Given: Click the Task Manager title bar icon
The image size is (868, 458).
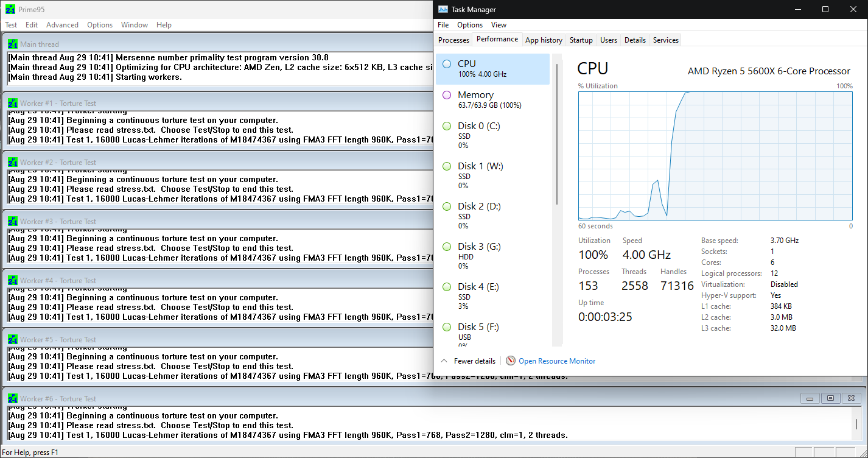Looking at the screenshot, I should 443,9.
